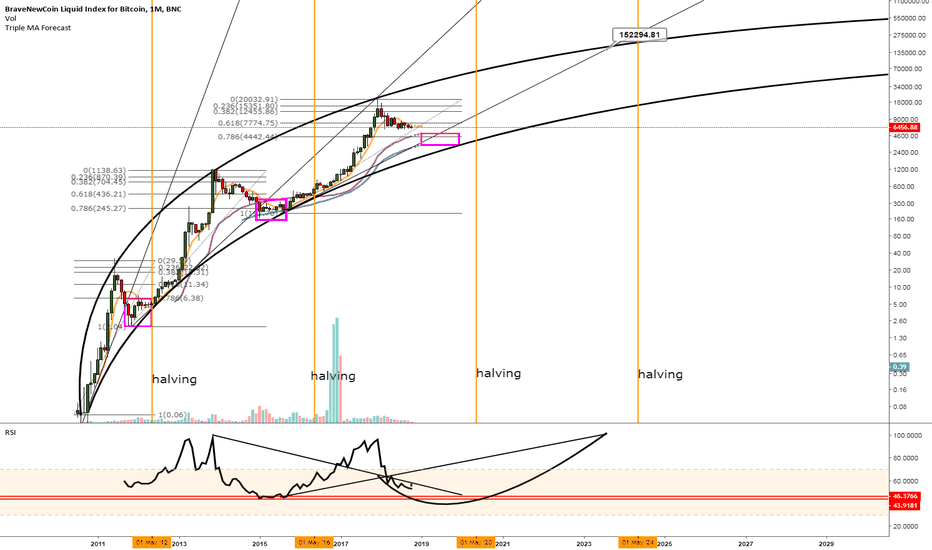Click the 2019 time axis label
Viewport: 932px width, 550px height.
421,543
